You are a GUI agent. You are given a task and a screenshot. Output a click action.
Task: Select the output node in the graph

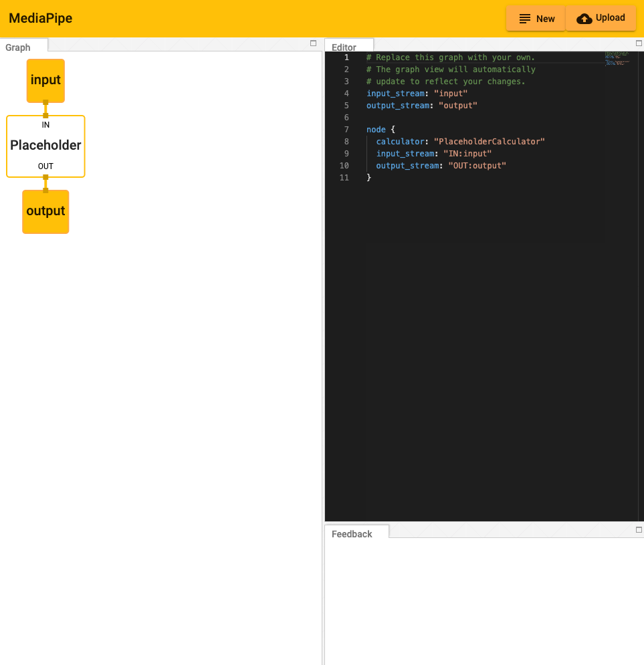point(45,211)
